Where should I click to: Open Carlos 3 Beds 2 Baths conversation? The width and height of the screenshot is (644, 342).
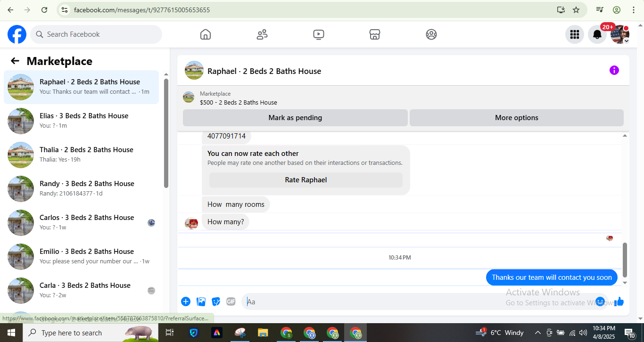81,223
